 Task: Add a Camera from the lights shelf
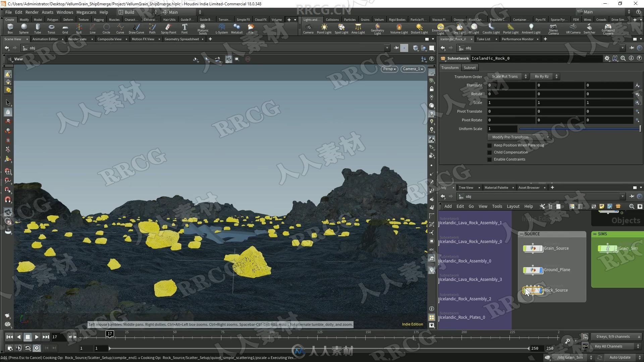(x=308, y=28)
